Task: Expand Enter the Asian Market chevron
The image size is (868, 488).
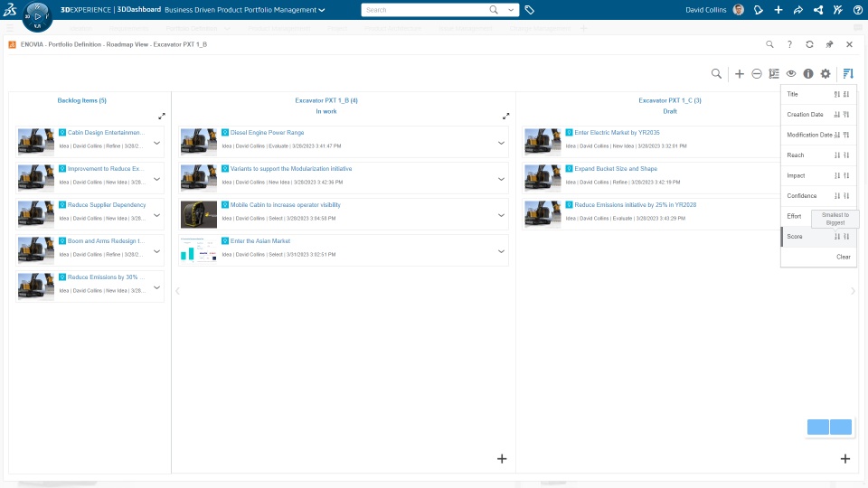Action: click(x=501, y=251)
